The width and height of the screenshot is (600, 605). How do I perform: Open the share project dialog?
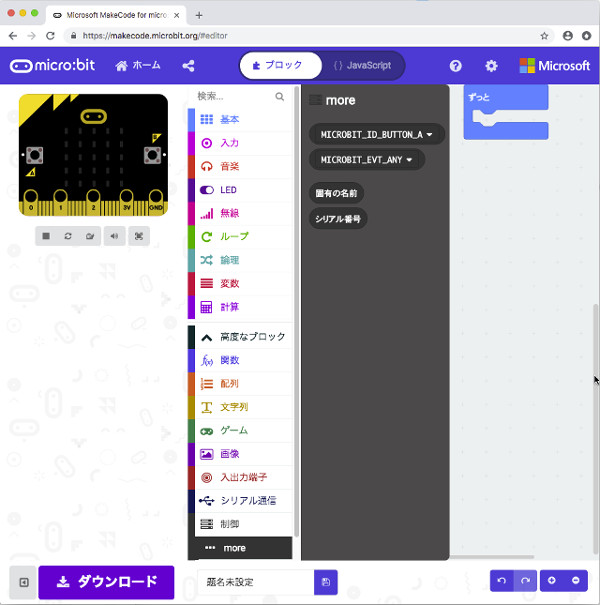[188, 66]
